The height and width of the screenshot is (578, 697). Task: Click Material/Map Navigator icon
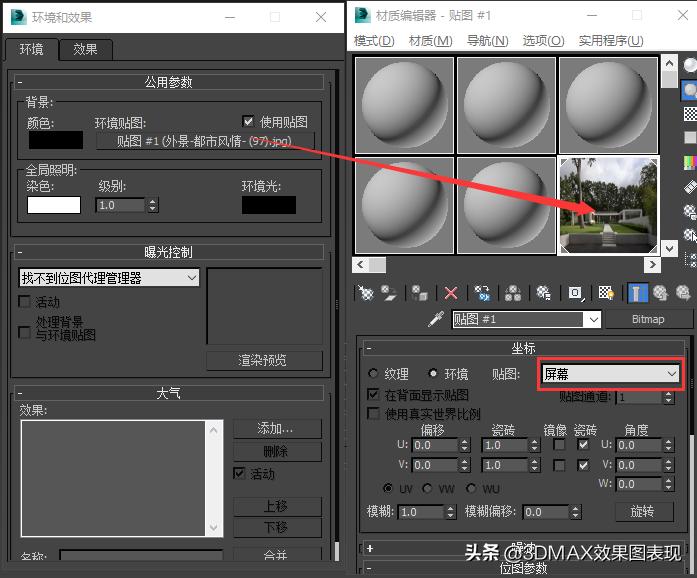click(689, 259)
